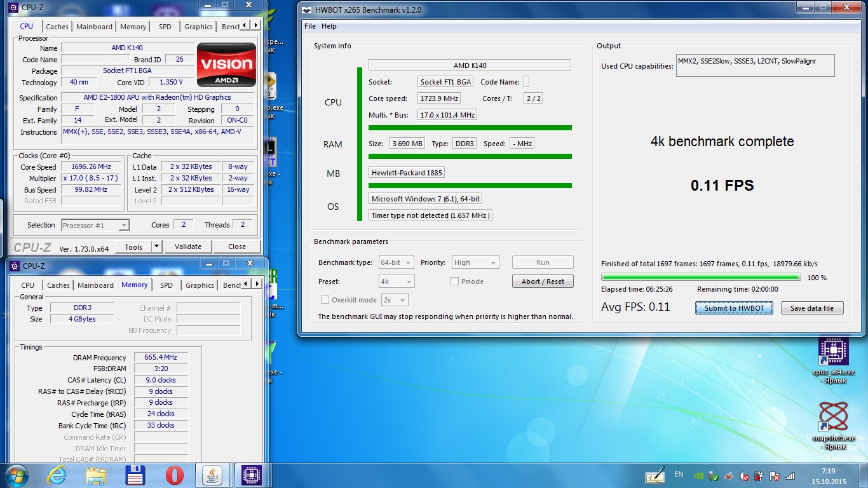The image size is (868, 488).
Task: Open the handwriting input panel tray icon
Action: (654, 475)
